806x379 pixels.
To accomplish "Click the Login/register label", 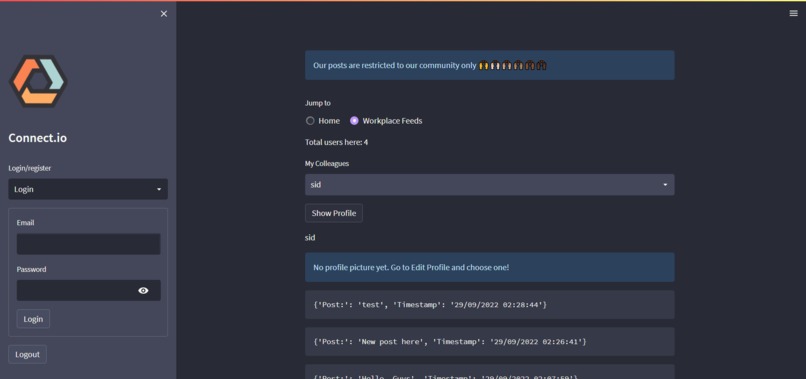I will [30, 168].
